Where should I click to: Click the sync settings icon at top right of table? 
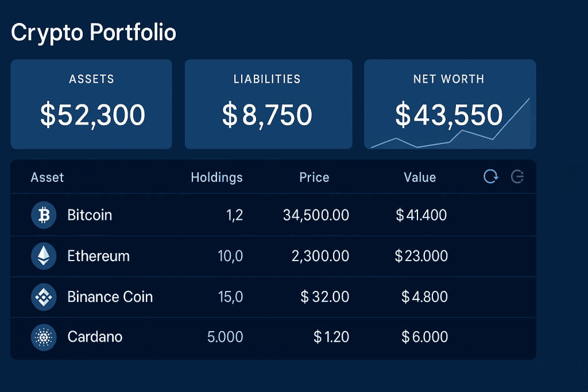(517, 177)
